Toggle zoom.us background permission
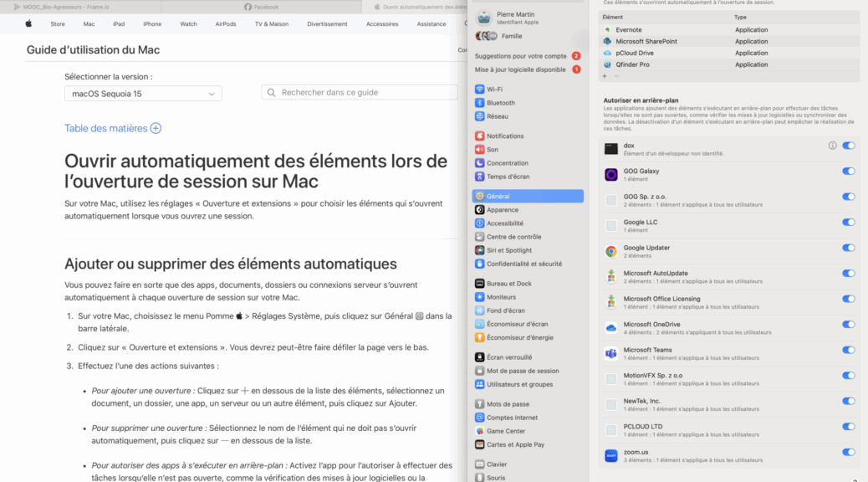This screenshot has height=482, width=868. pos(849,452)
